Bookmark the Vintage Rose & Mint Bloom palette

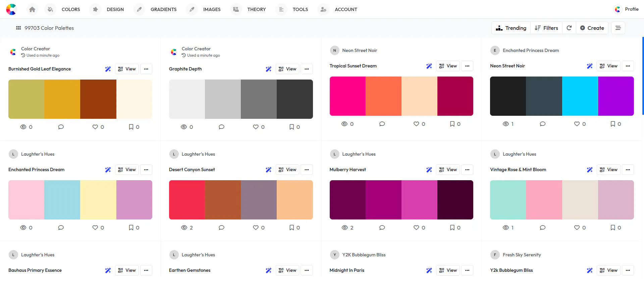613,228
